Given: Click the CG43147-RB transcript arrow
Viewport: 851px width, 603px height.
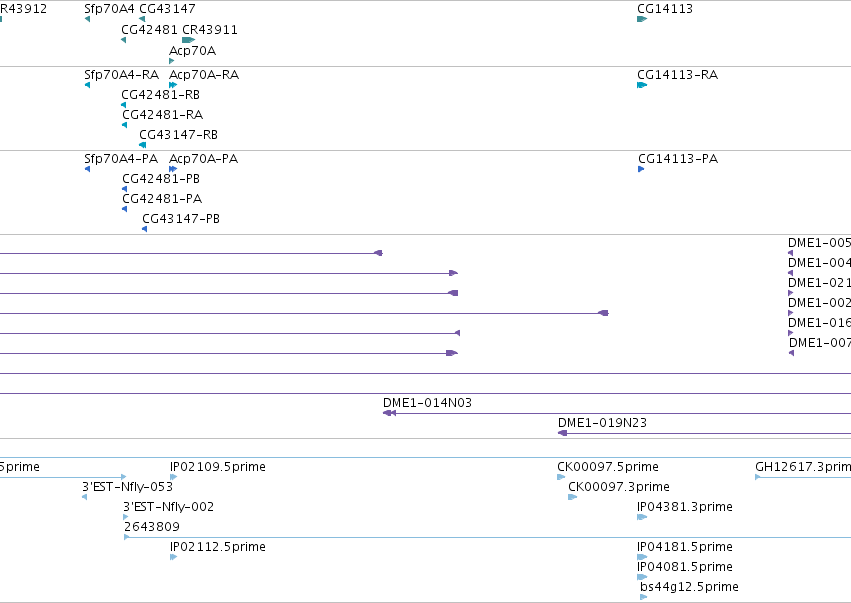Looking at the screenshot, I should [143, 145].
